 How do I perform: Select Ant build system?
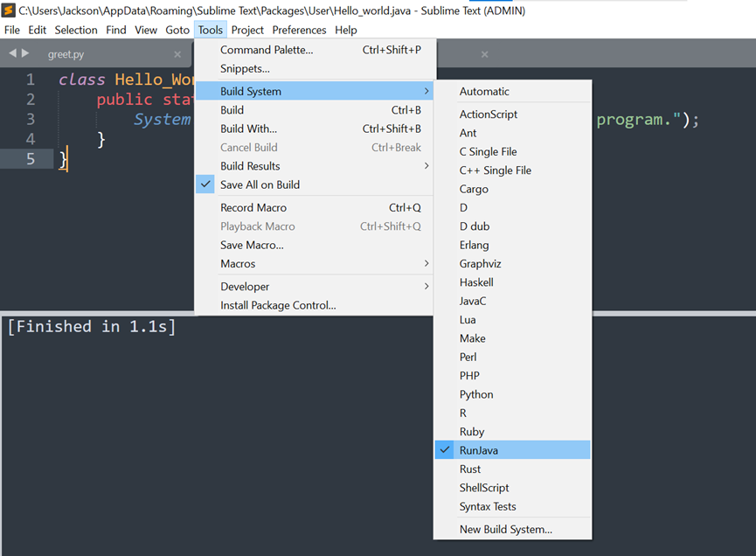[x=512, y=133]
